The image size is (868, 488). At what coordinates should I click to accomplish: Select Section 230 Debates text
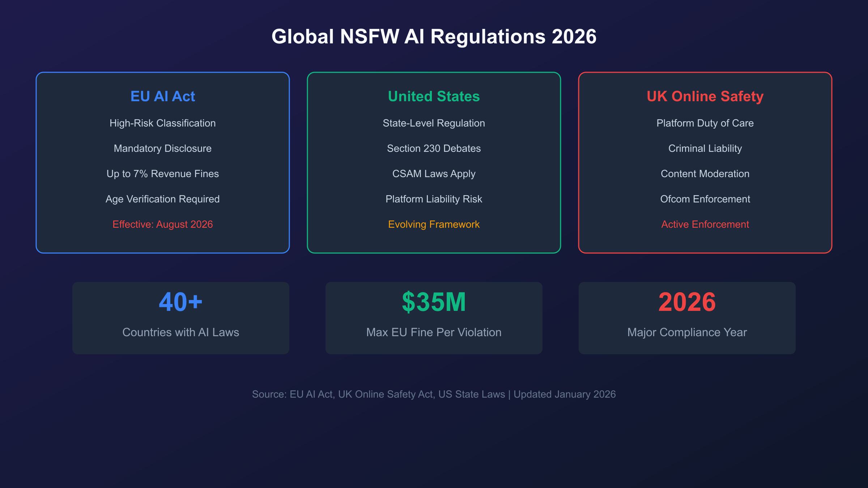click(434, 149)
